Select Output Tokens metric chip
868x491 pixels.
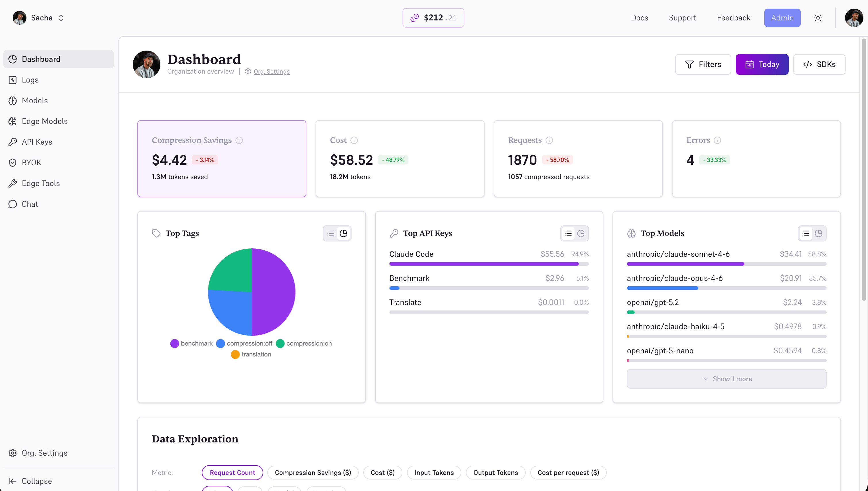(x=495, y=472)
